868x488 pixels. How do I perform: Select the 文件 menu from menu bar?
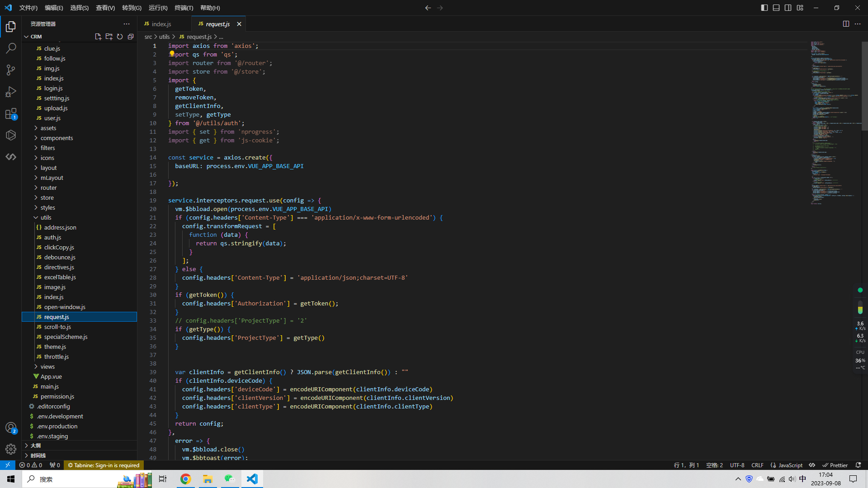pyautogui.click(x=28, y=8)
